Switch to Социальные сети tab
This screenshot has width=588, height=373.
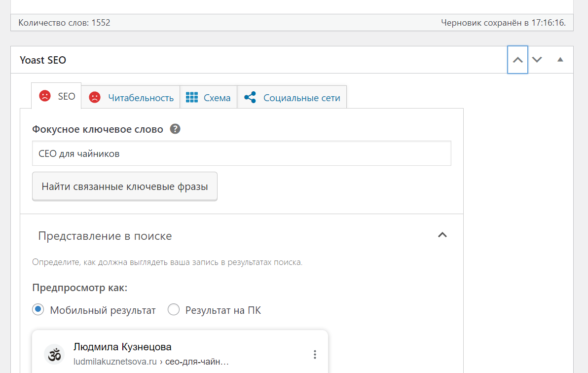click(292, 98)
